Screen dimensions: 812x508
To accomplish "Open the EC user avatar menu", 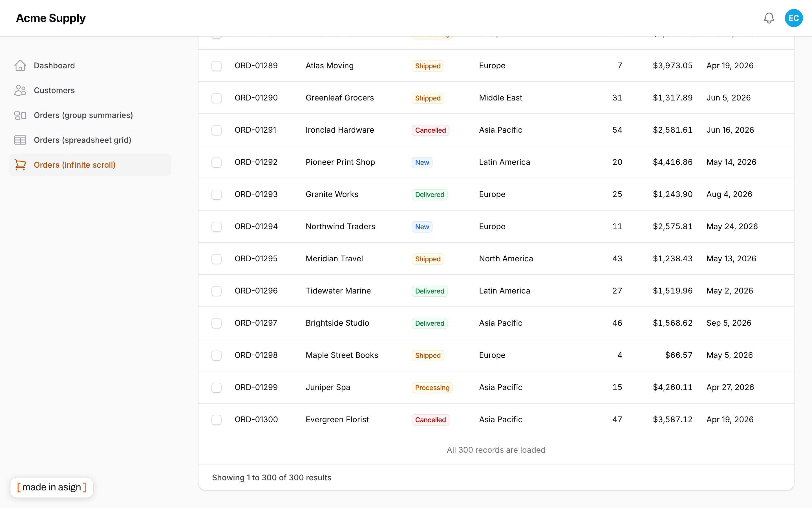I will point(794,18).
